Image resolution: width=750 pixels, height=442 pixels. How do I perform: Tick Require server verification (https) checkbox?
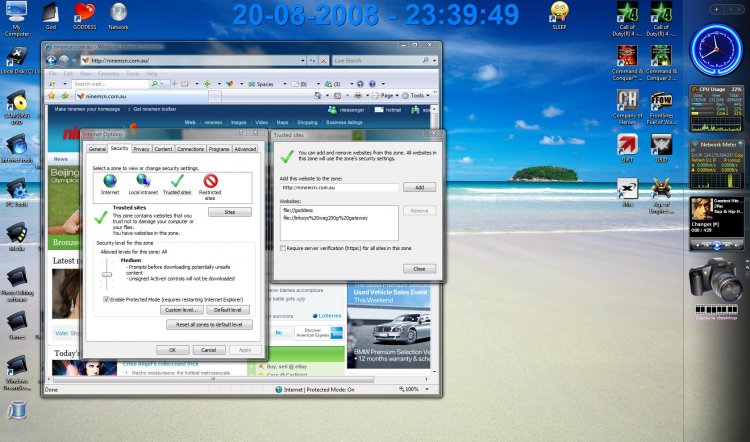(284, 247)
